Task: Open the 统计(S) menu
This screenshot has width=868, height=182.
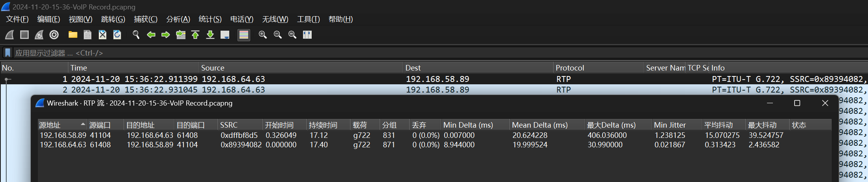Action: click(x=210, y=19)
